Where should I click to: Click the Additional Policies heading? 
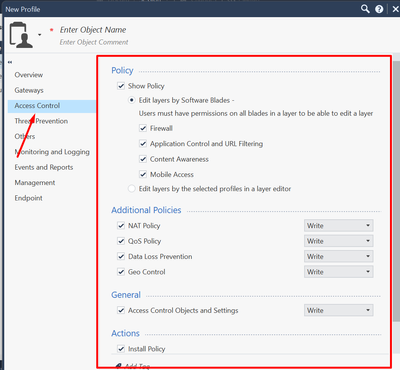(146, 210)
